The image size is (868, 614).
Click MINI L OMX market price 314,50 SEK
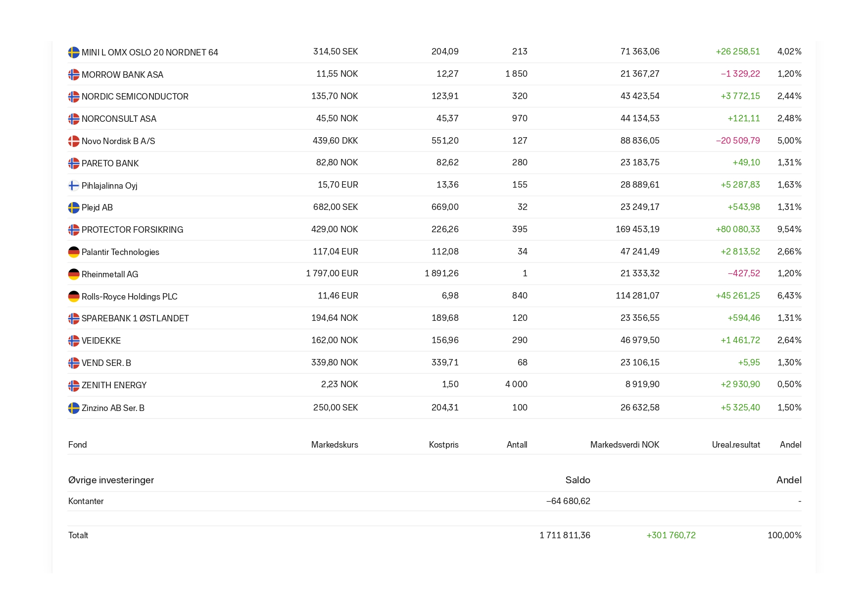point(336,51)
